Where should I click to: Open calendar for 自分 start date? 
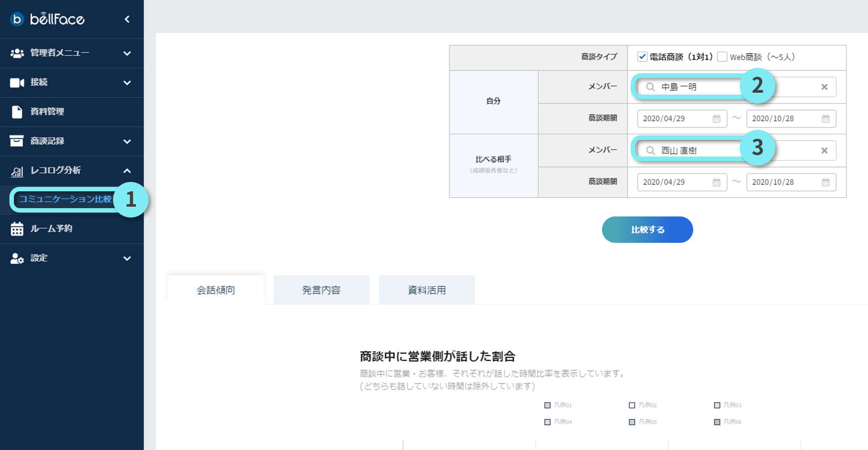click(x=716, y=119)
